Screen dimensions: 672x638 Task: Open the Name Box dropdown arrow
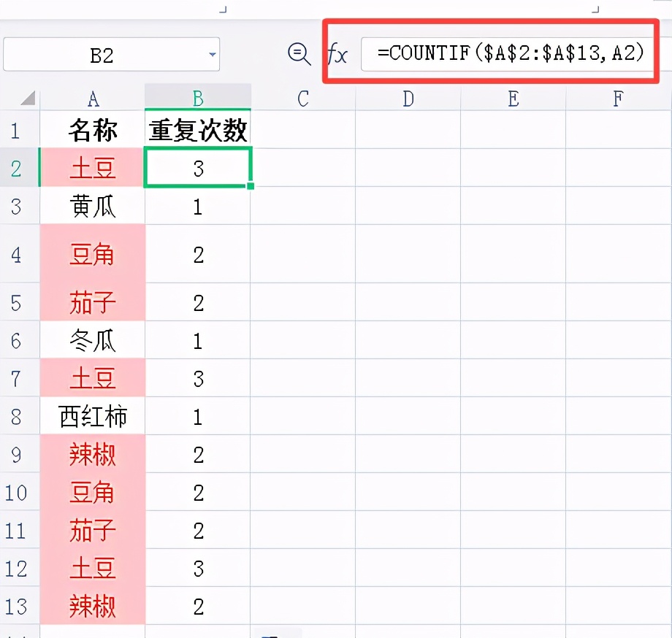tap(212, 54)
